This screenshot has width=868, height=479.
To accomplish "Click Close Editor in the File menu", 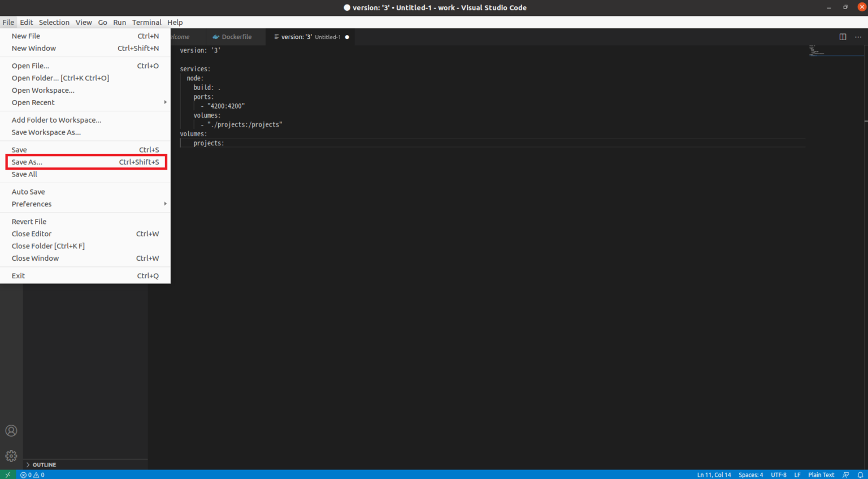I will pyautogui.click(x=32, y=234).
